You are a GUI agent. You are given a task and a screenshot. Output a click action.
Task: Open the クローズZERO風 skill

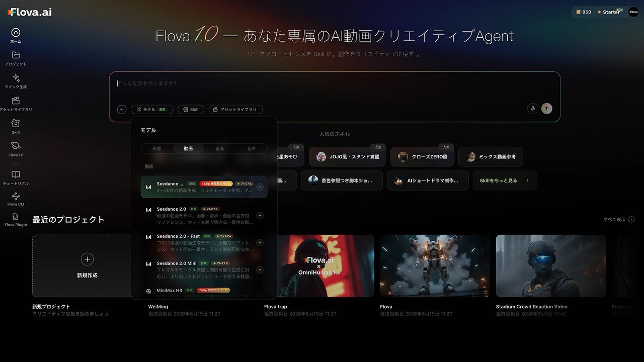[422, 157]
